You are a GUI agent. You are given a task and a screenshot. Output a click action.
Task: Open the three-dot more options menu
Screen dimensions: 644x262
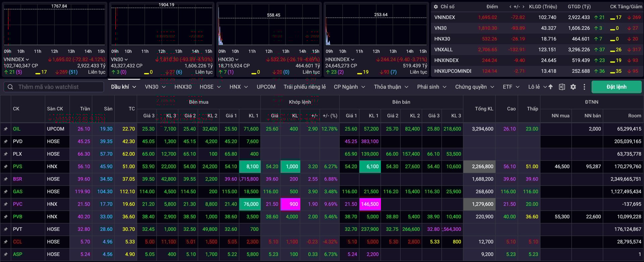click(x=584, y=87)
